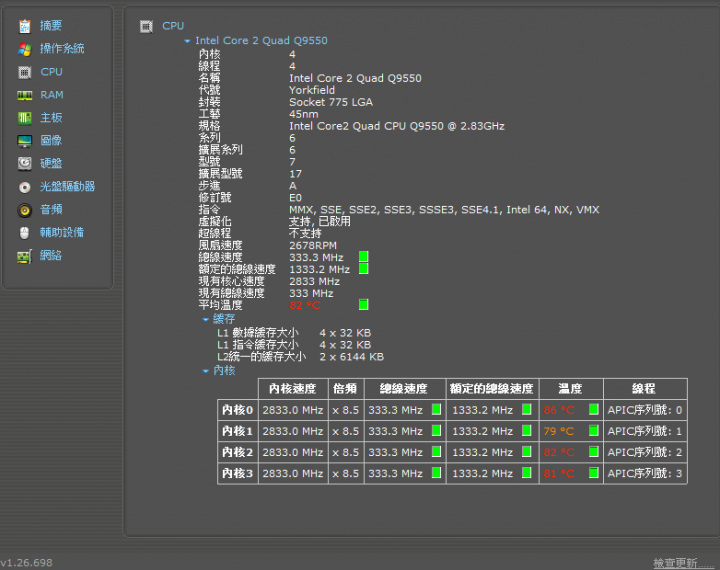The width and height of the screenshot is (720, 570).
Task: Open 音頻 section label
Action: pyautogui.click(x=51, y=209)
